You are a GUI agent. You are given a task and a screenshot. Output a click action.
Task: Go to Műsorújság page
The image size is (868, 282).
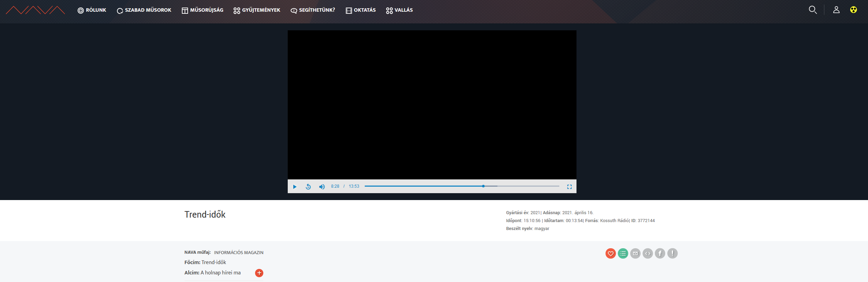tap(202, 10)
